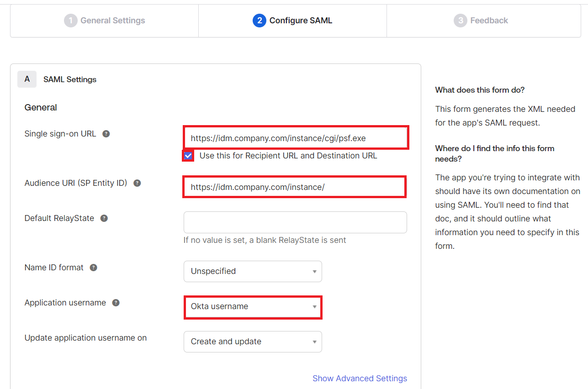Show help for Name ID format

[x=94, y=268]
